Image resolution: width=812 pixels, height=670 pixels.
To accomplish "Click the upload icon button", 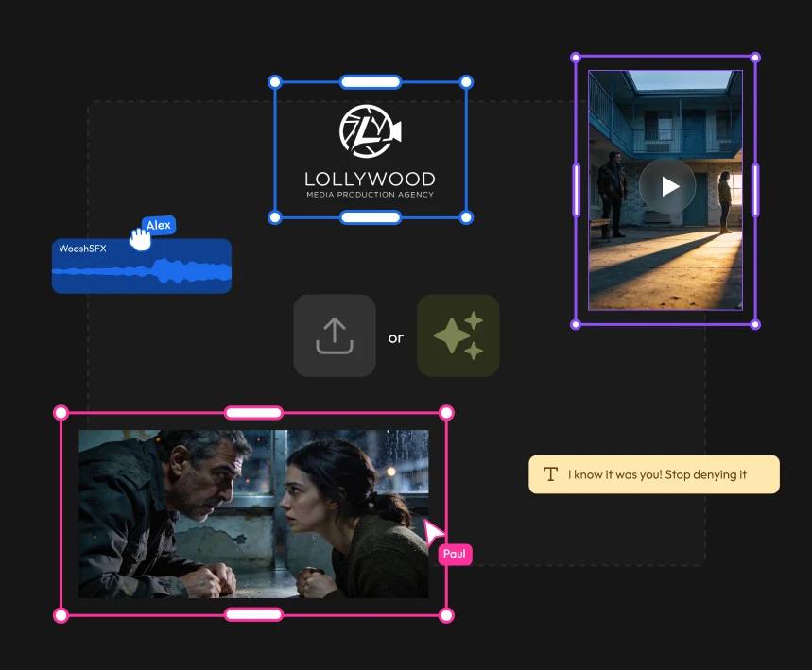I will [335, 335].
